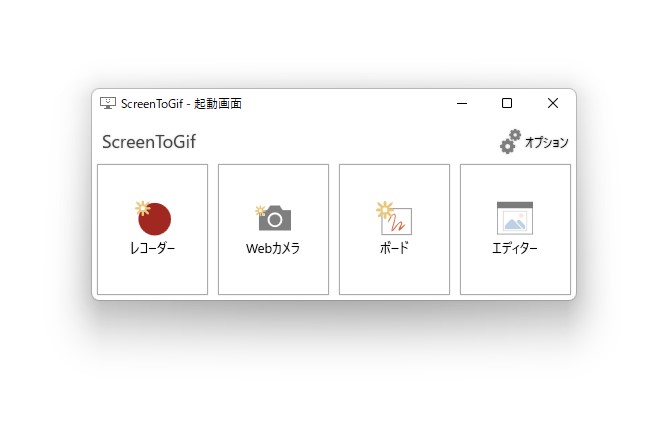Click the 'ScreenToGif - 起動画面' window title

(181, 104)
